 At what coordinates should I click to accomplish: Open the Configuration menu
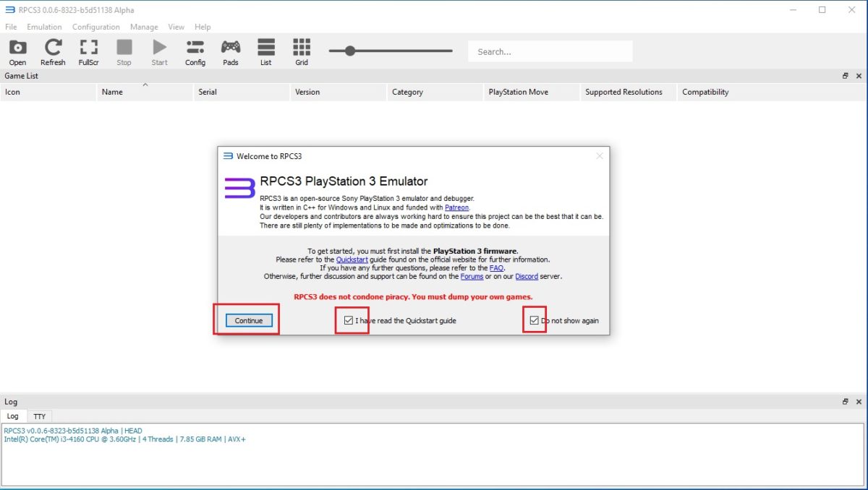pos(95,27)
